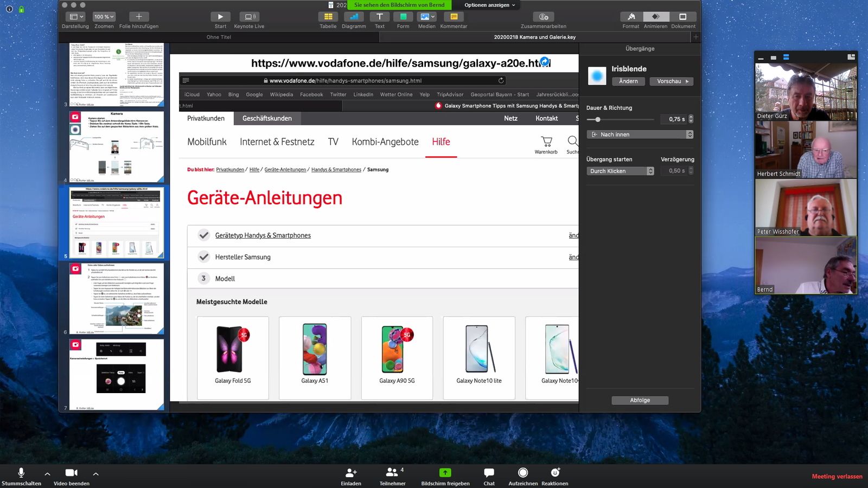This screenshot has width=868, height=488.
Task: Open the Zoom Chat panel
Action: (x=489, y=476)
